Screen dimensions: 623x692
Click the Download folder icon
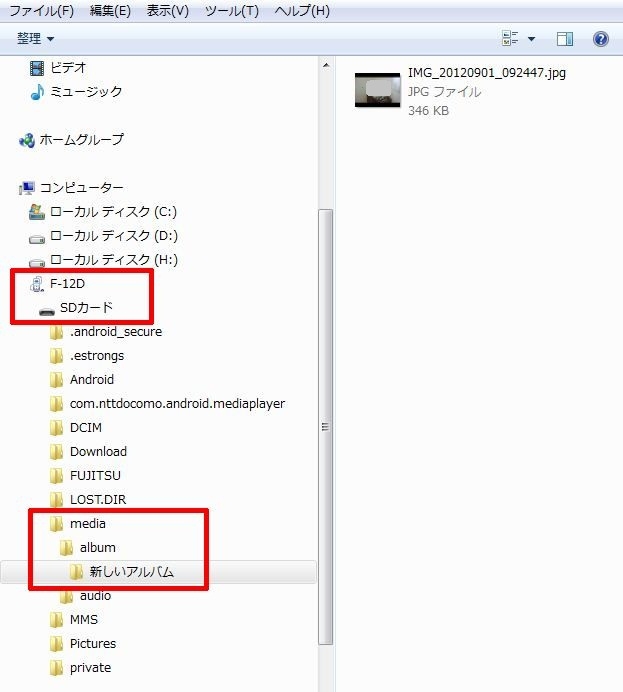pyautogui.click(x=56, y=452)
